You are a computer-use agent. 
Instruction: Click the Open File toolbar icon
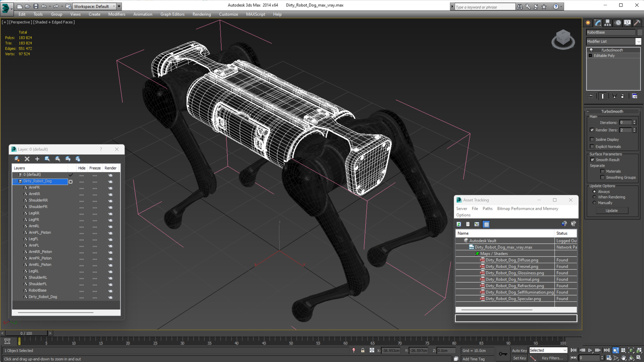tap(28, 6)
